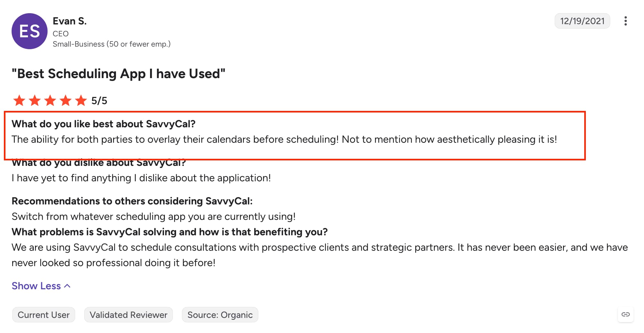This screenshot has width=644, height=333.
Task: Click the copy review link icon
Action: [x=625, y=314]
